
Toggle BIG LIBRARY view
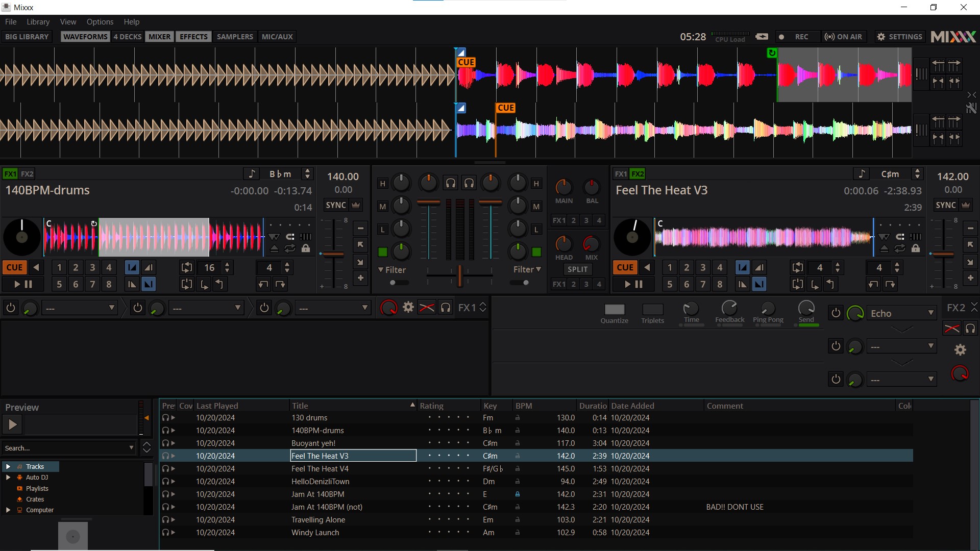pos(27,37)
